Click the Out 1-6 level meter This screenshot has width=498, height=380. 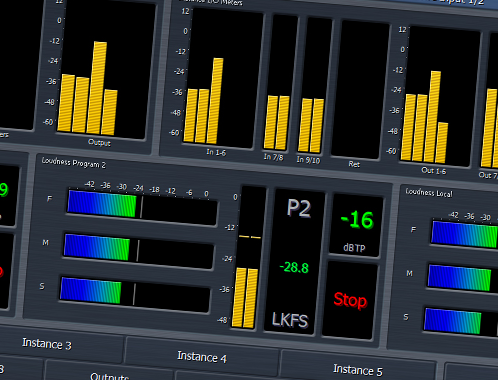439,97
